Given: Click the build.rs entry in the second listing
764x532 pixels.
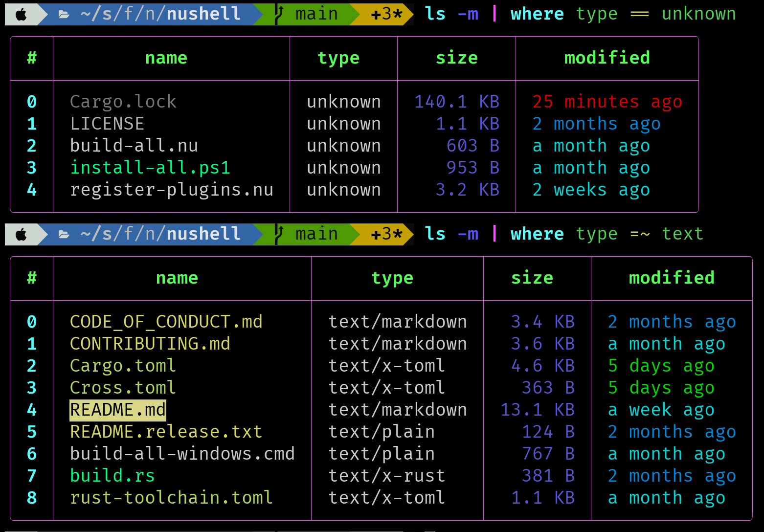Looking at the screenshot, I should [x=112, y=475].
